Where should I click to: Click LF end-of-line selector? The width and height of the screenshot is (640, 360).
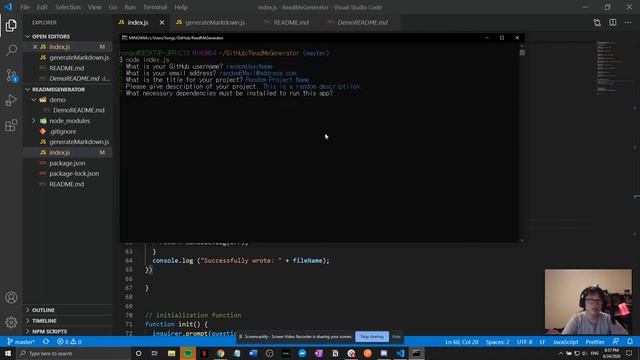pos(542,342)
